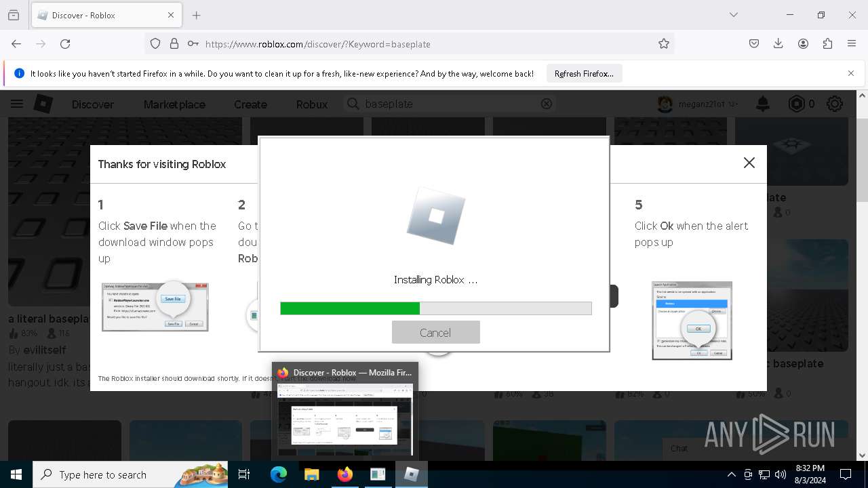Image resolution: width=868 pixels, height=488 pixels.
Task: Open volume control in tray
Action: coord(780,474)
